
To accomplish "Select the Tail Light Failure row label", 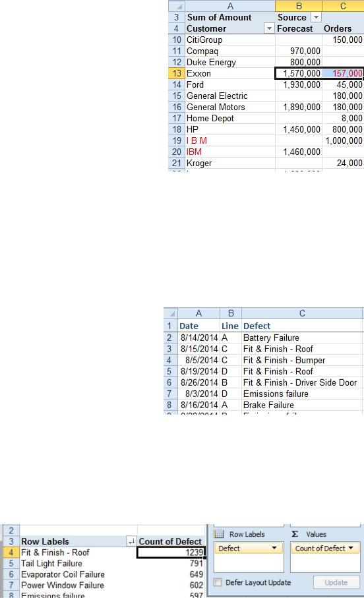I will point(78,563).
